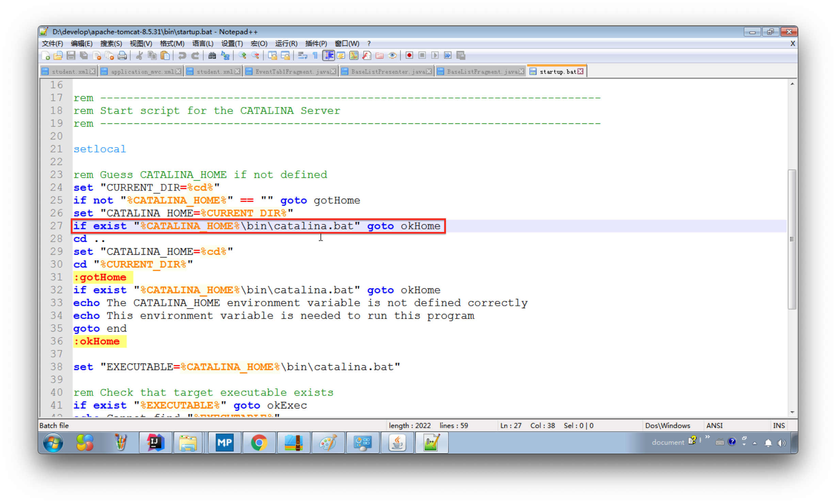The height and width of the screenshot is (504, 836).
Task: Toggle Word wrap in toolbar
Action: click(x=302, y=55)
